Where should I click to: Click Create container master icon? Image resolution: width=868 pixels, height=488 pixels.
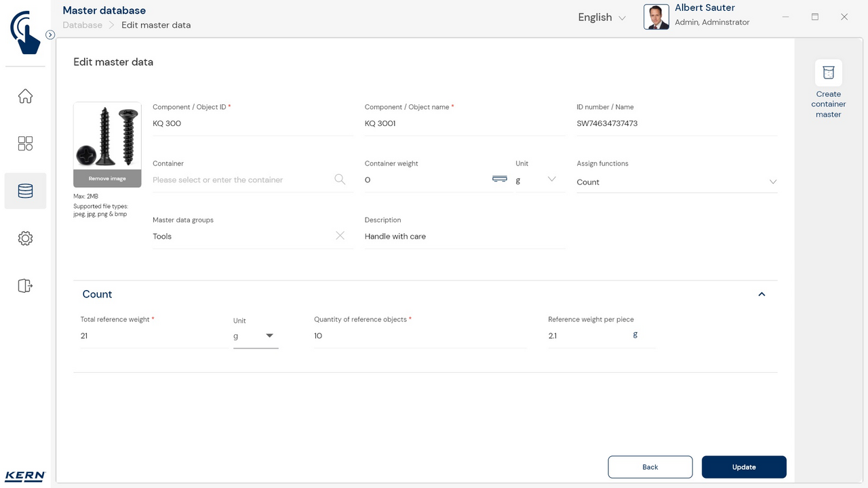point(828,73)
